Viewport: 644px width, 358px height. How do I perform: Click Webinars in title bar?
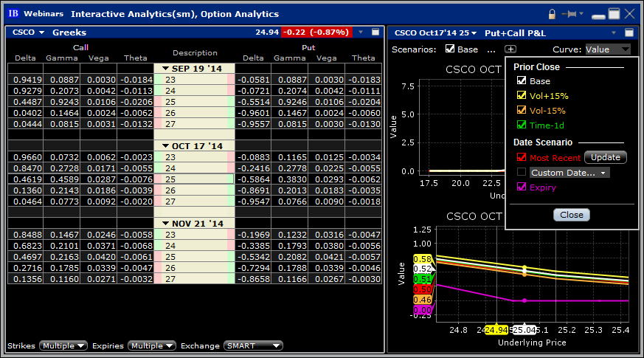[44, 13]
